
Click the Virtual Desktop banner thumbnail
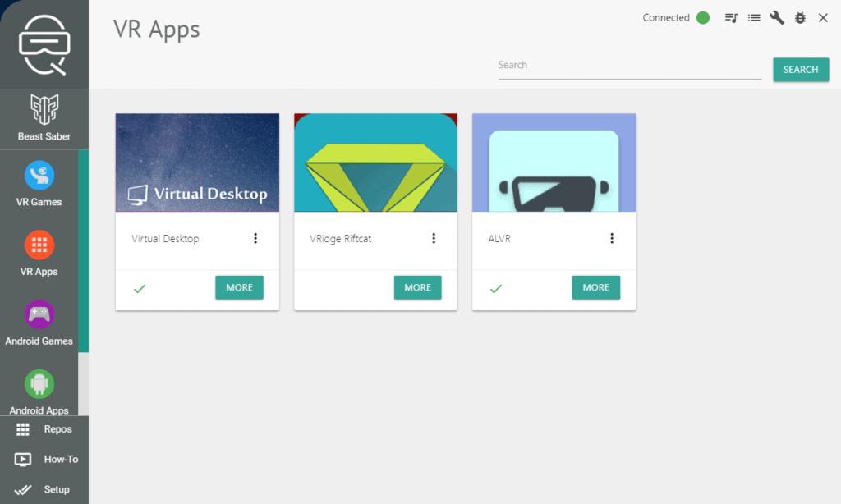click(197, 163)
